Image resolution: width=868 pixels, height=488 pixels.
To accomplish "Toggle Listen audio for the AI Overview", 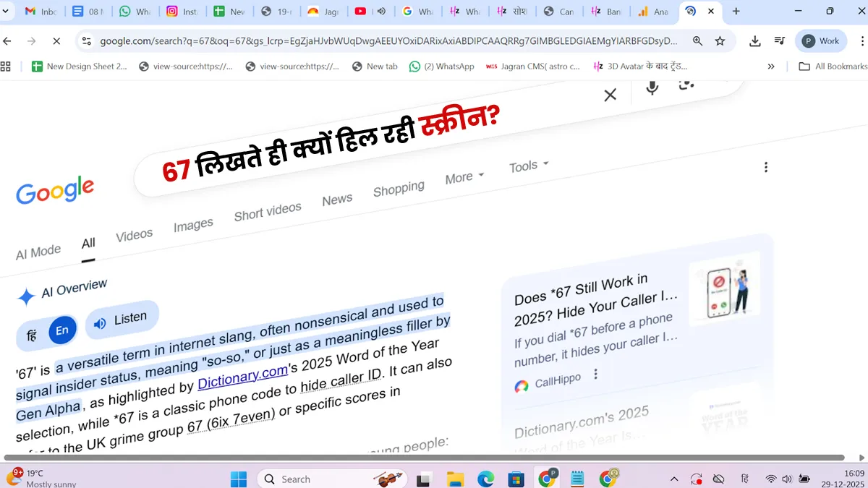I will click(x=122, y=320).
